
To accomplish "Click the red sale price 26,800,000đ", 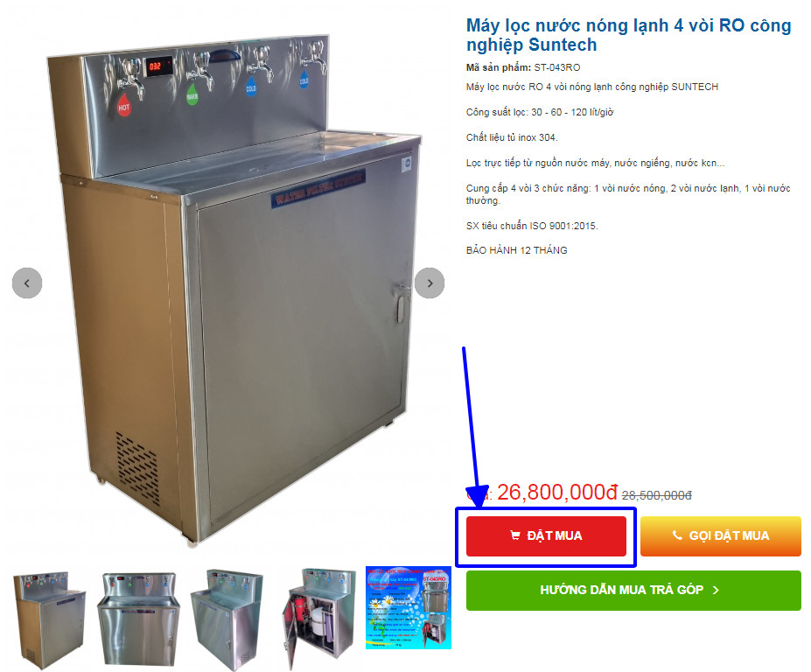I will pyautogui.click(x=557, y=492).
